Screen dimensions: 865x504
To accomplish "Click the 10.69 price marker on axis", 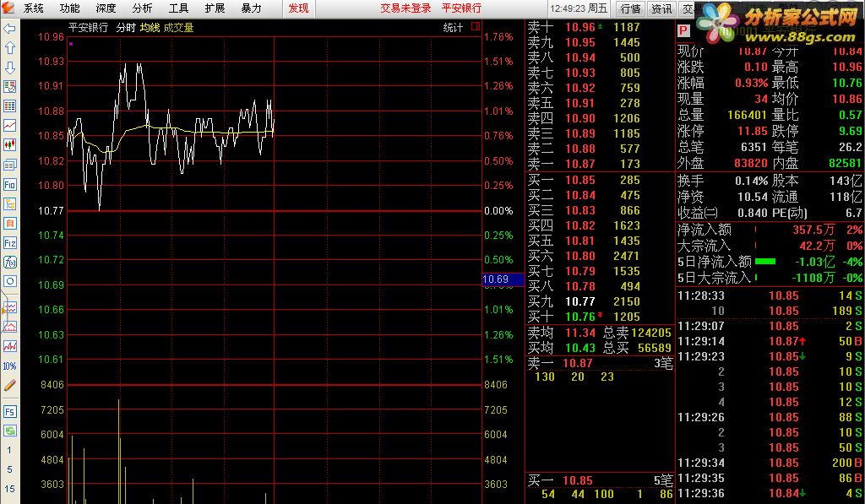I will point(503,279).
